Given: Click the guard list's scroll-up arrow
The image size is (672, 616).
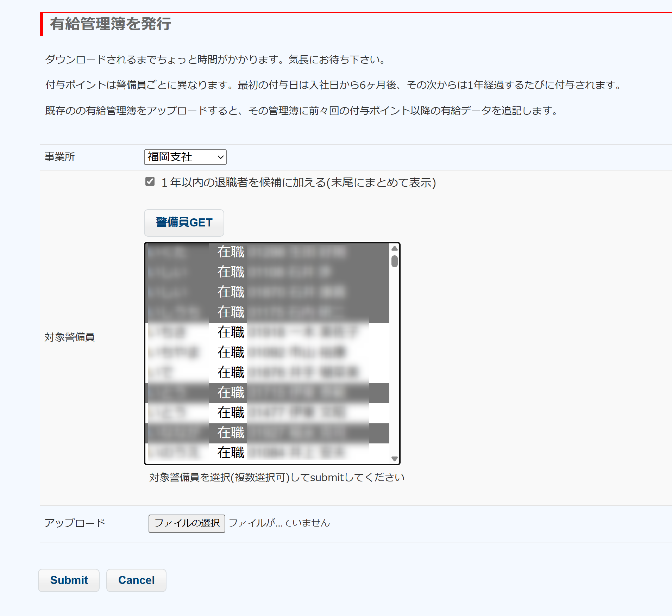Looking at the screenshot, I should [x=394, y=248].
